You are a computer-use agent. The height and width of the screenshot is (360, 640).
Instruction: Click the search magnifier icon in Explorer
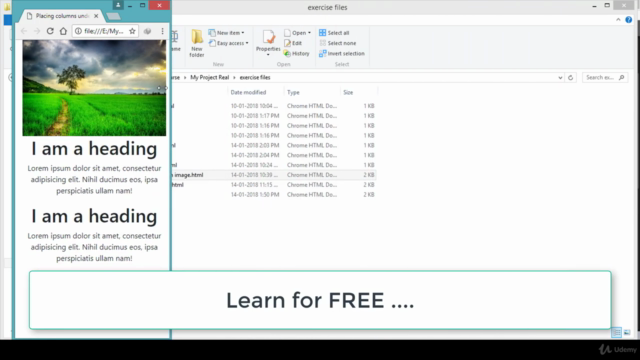coord(622,78)
